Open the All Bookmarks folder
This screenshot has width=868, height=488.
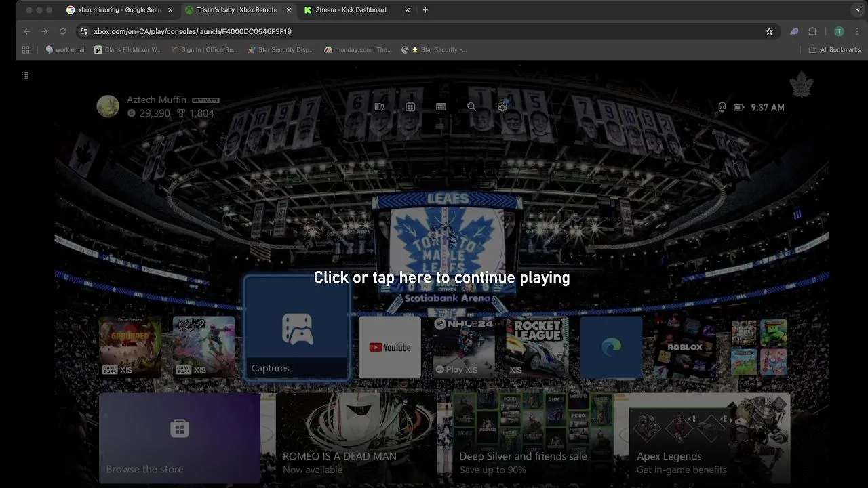click(834, 49)
